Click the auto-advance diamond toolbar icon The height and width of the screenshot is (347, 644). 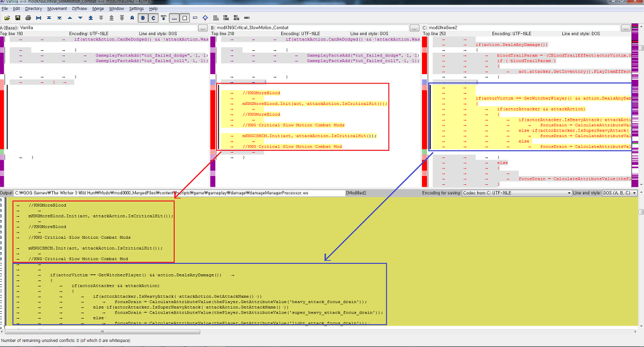click(206, 18)
